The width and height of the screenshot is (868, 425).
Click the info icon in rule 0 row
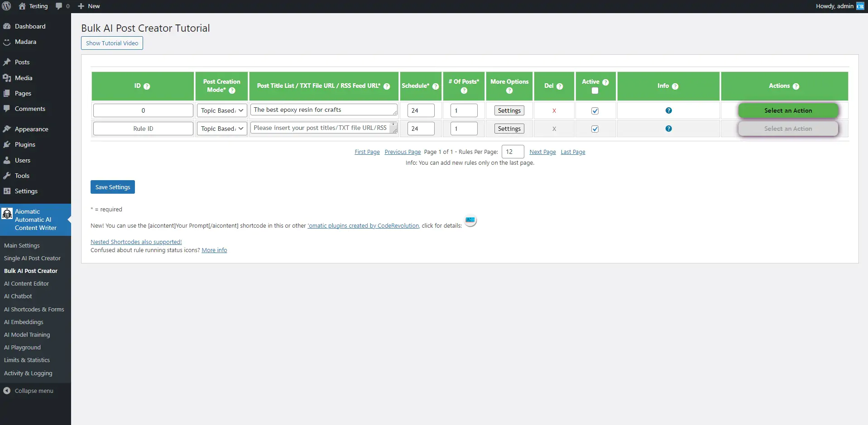coord(669,110)
